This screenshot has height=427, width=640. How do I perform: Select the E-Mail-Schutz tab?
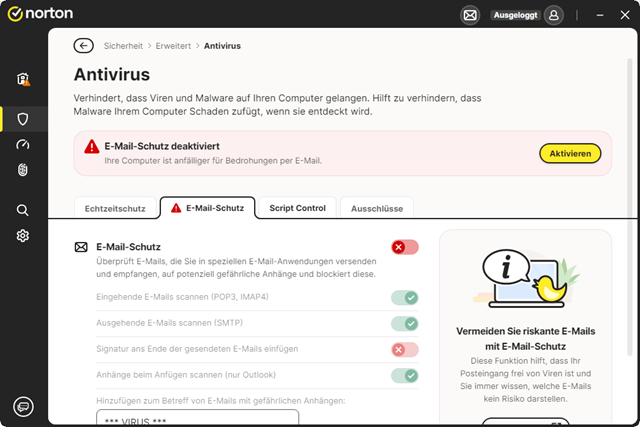[x=208, y=208]
